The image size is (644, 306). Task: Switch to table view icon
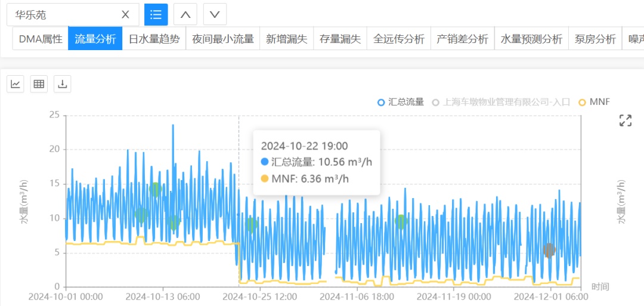coord(39,84)
